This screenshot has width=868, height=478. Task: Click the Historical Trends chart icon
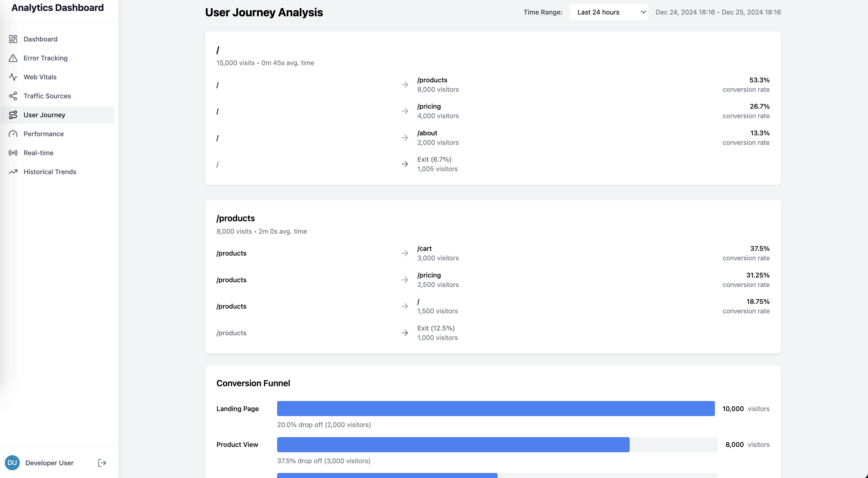13,171
